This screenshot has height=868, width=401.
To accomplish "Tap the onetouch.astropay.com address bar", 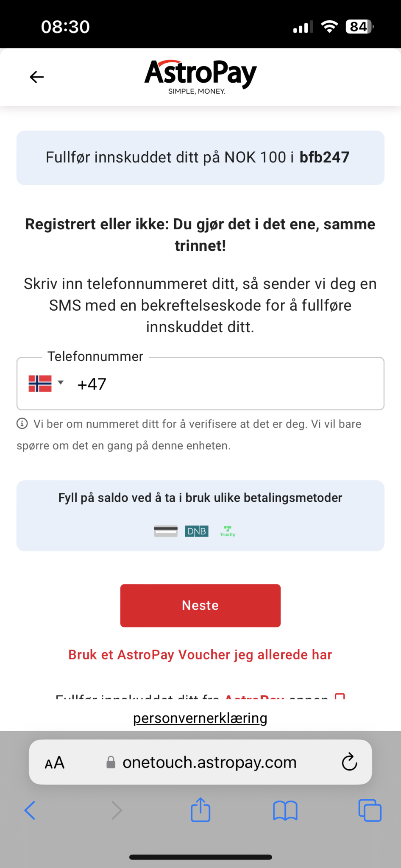I will (209, 762).
